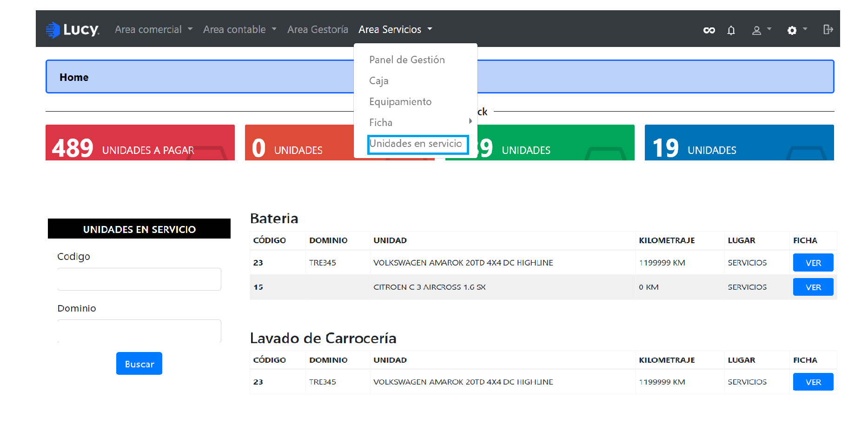
Task: Click the Home breadcrumb
Action: [74, 77]
